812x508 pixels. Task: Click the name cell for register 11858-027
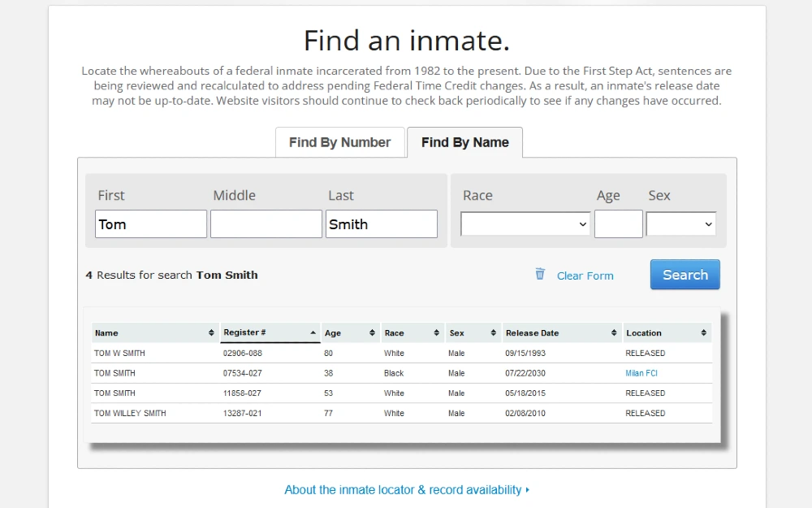(x=114, y=393)
